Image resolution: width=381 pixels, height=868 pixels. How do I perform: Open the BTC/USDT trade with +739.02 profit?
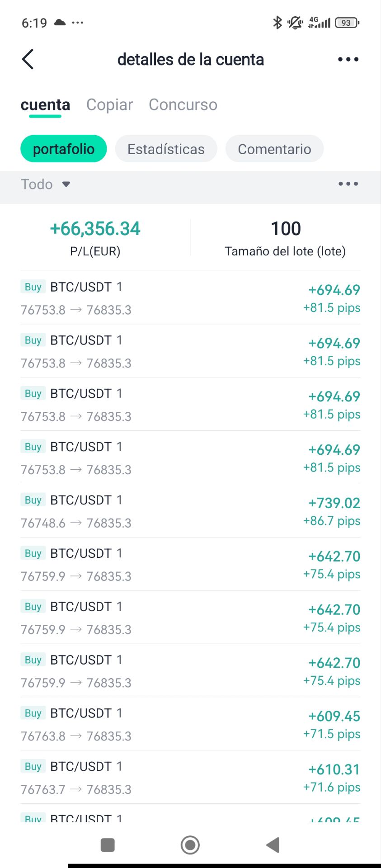point(190,511)
